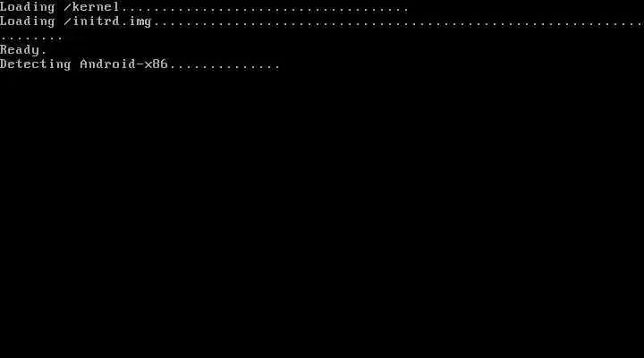Click the word "Detecting"
The image size is (644, 358).
[35, 64]
